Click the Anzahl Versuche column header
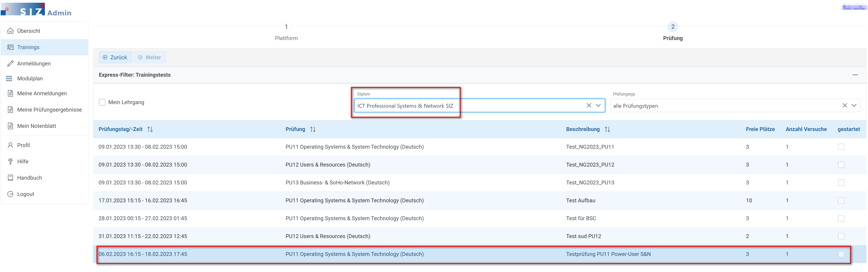Image resolution: width=868 pixels, height=272 pixels. tap(806, 129)
